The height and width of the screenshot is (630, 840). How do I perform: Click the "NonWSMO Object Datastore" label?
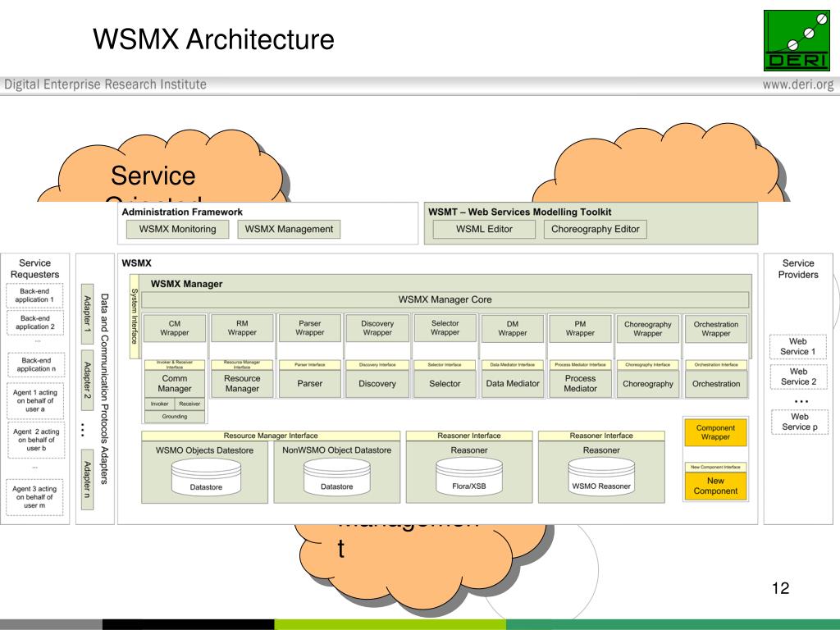pos(337,450)
